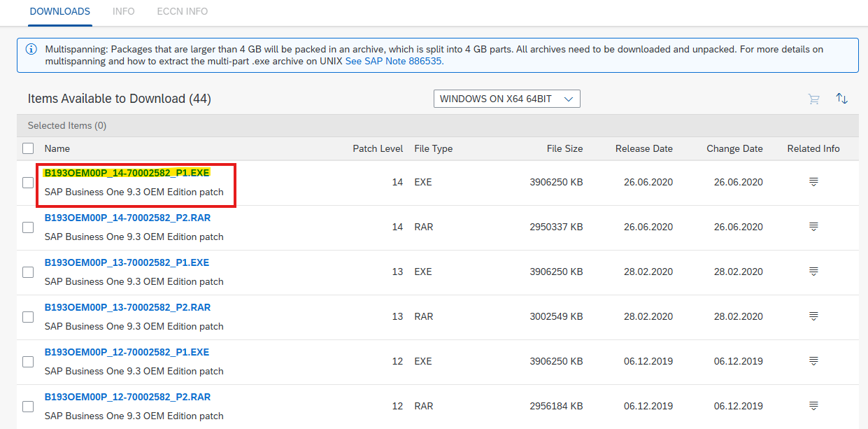Click the Release Date column header

pos(644,148)
